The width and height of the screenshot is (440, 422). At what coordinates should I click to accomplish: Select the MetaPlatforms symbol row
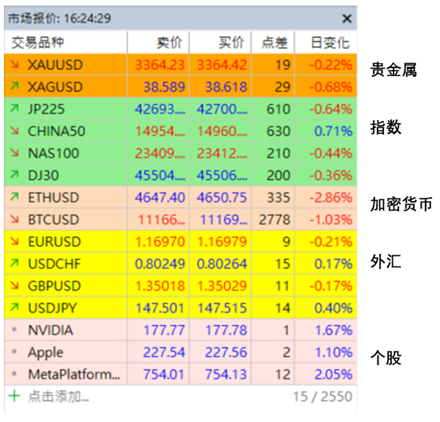click(180, 374)
